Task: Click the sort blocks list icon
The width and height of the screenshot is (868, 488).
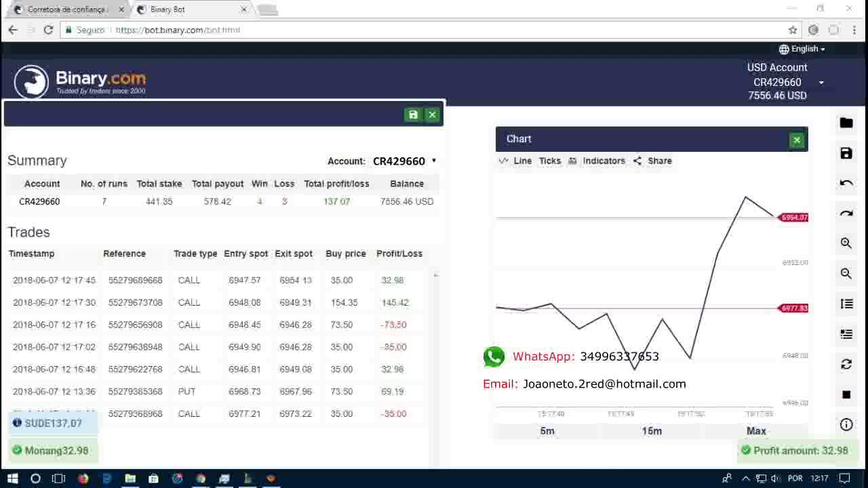Action: point(846,304)
